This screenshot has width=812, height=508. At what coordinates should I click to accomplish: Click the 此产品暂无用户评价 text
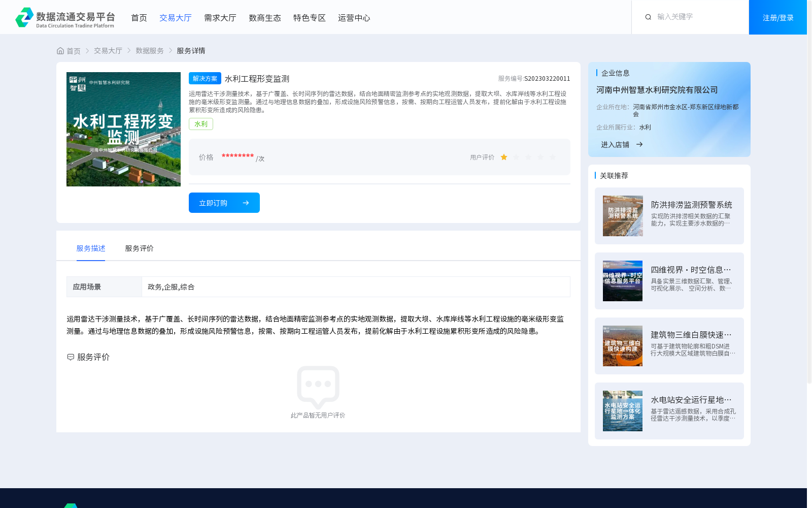[x=318, y=416]
